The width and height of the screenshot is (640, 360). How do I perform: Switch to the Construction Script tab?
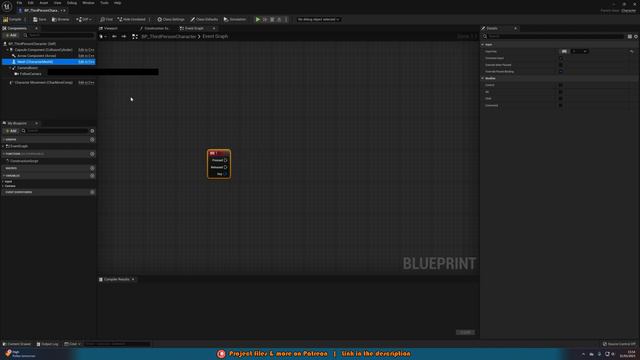click(154, 28)
